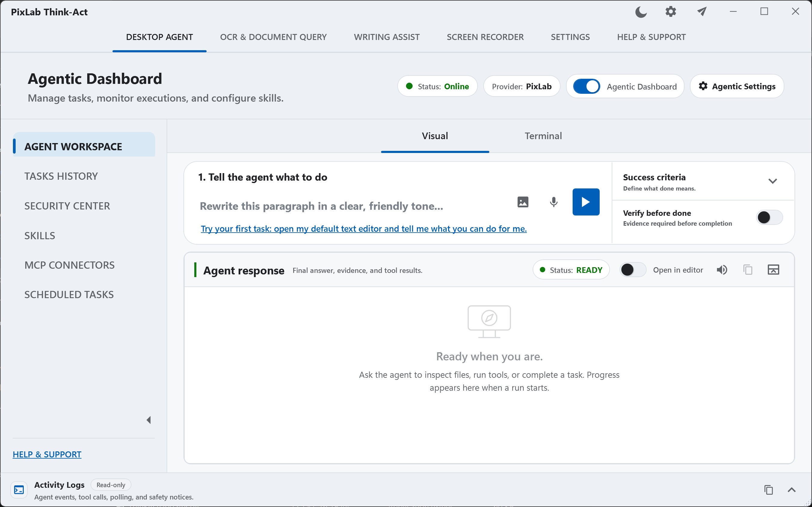Open Agentic Settings button
Viewport: 812px width, 507px height.
click(737, 86)
